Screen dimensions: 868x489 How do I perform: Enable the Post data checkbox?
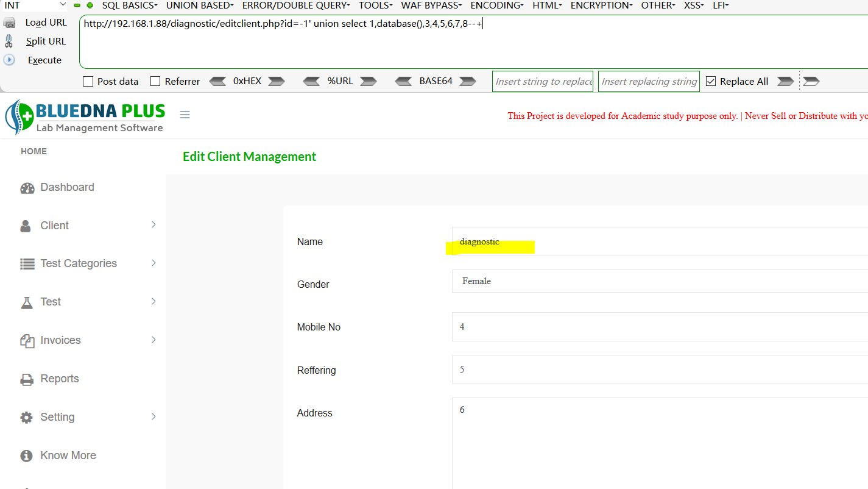pyautogui.click(x=88, y=81)
